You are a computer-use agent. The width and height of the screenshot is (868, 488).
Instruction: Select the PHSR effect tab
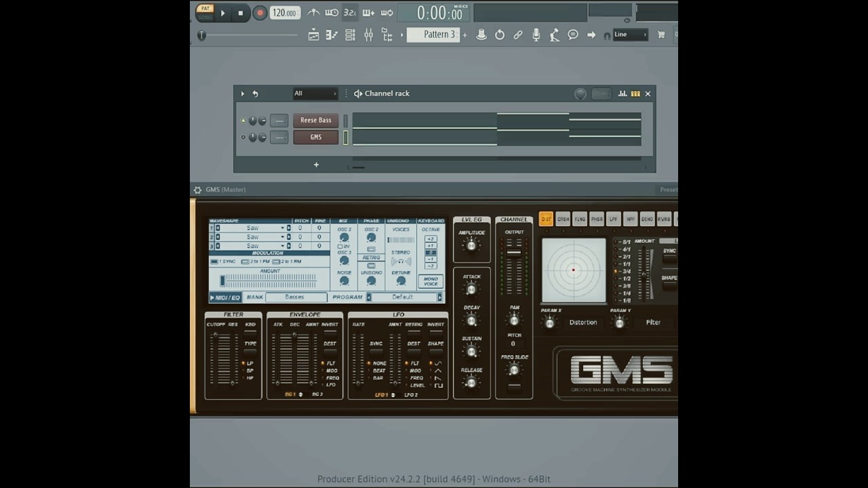597,219
